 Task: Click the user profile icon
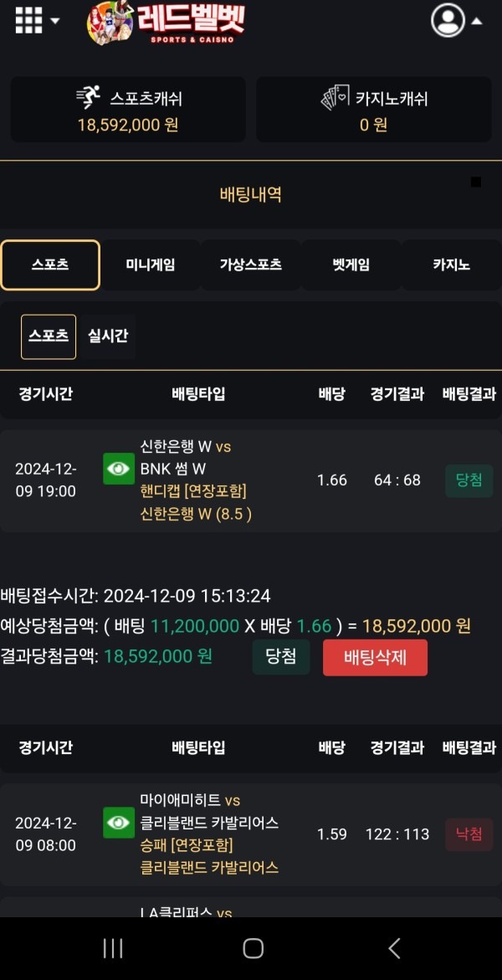coord(447,21)
